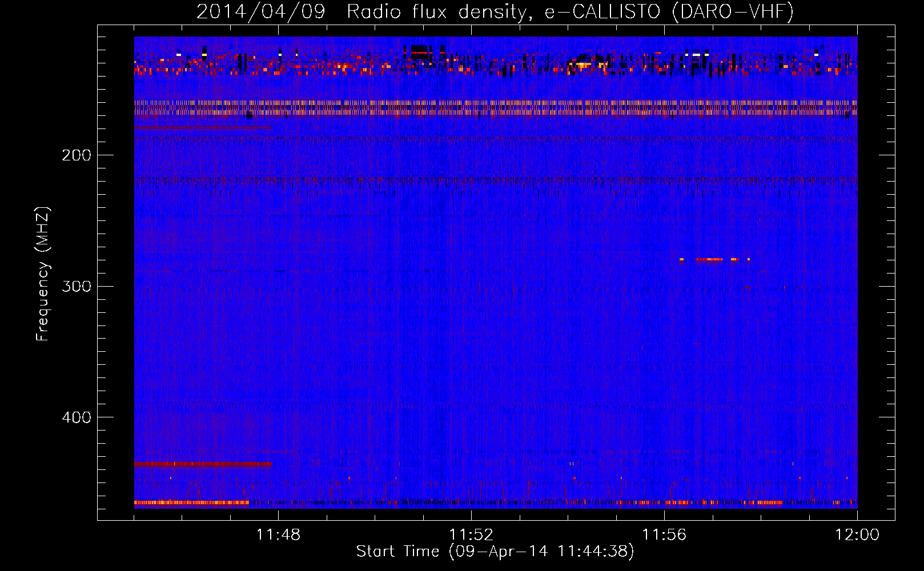Click the 300 frequency tick label
924x571 pixels.
point(77,286)
